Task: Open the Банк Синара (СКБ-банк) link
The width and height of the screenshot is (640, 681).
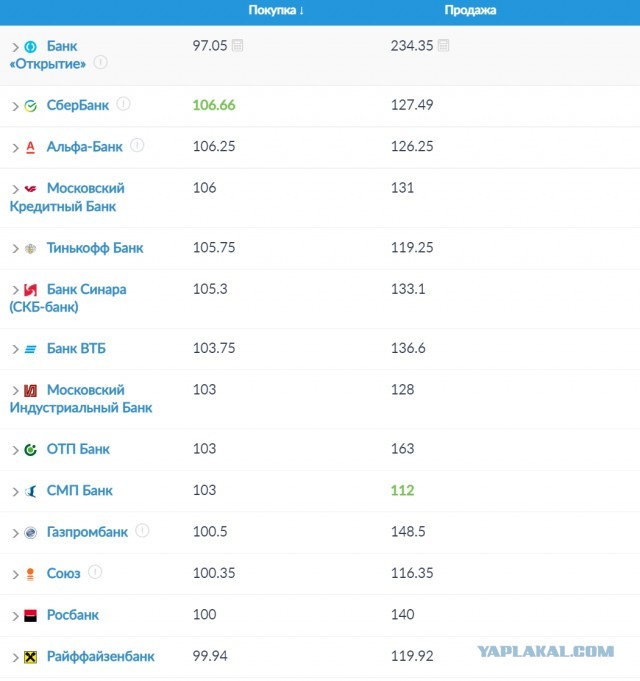Action: point(68,298)
